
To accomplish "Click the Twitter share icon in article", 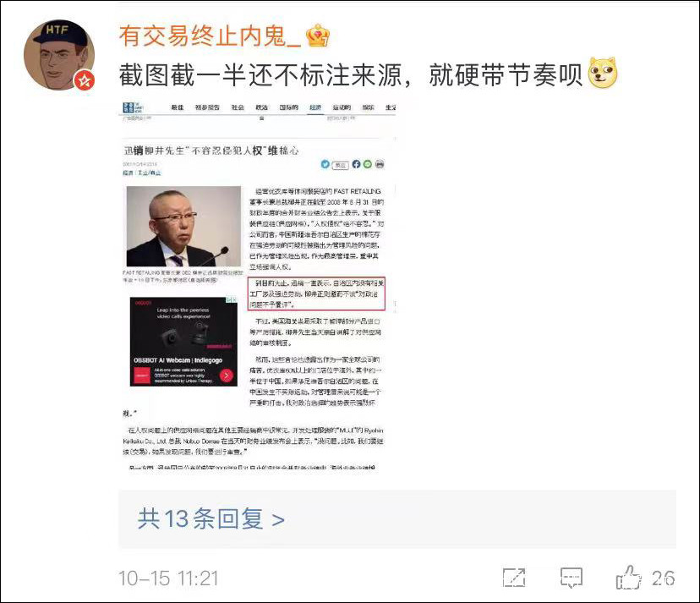I will [x=325, y=164].
